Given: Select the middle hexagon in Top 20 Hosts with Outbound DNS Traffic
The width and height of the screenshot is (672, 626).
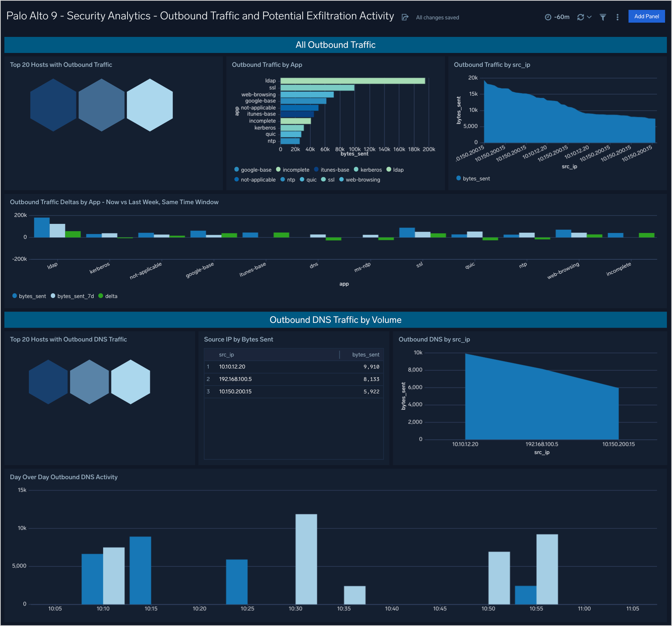Looking at the screenshot, I should [x=89, y=382].
